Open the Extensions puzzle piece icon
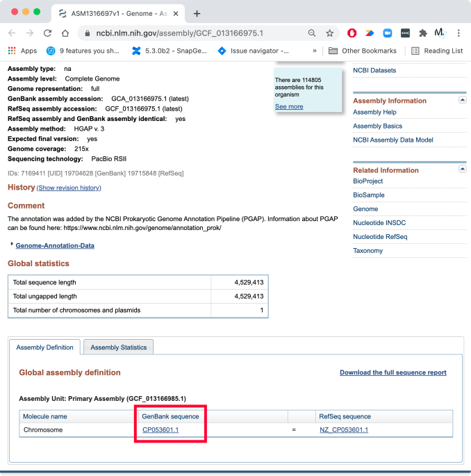 pos(423,33)
